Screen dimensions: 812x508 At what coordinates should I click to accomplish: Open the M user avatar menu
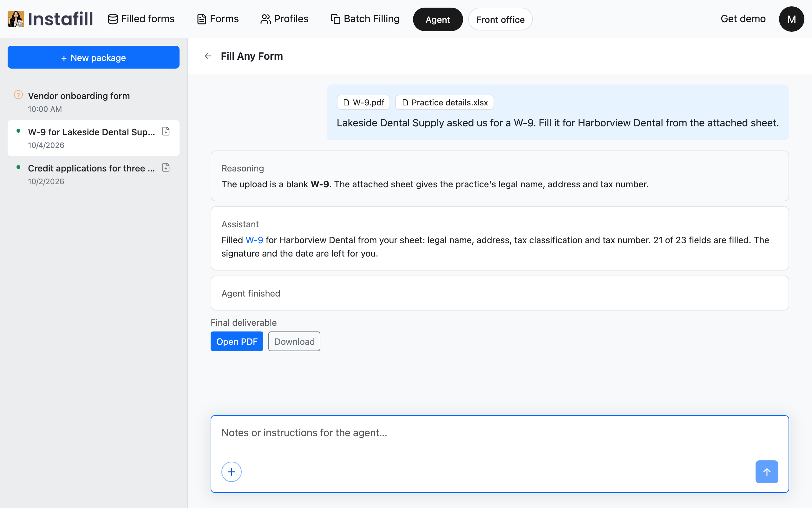coord(791,19)
